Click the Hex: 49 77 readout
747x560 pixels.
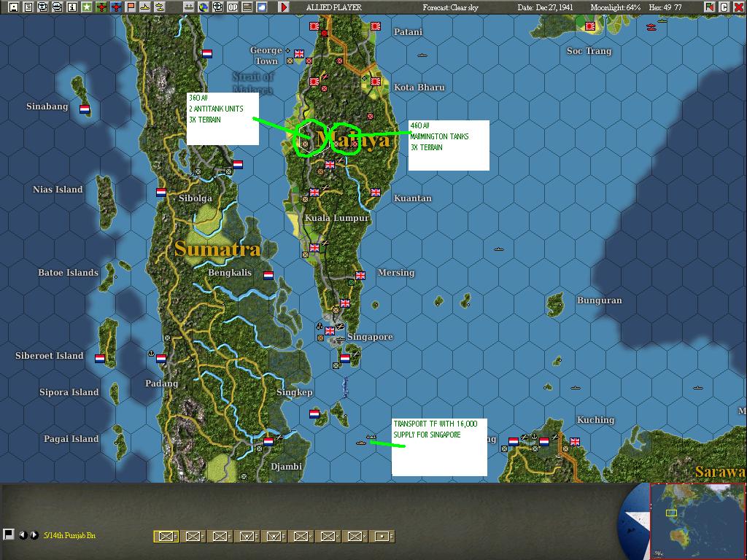[665, 7]
